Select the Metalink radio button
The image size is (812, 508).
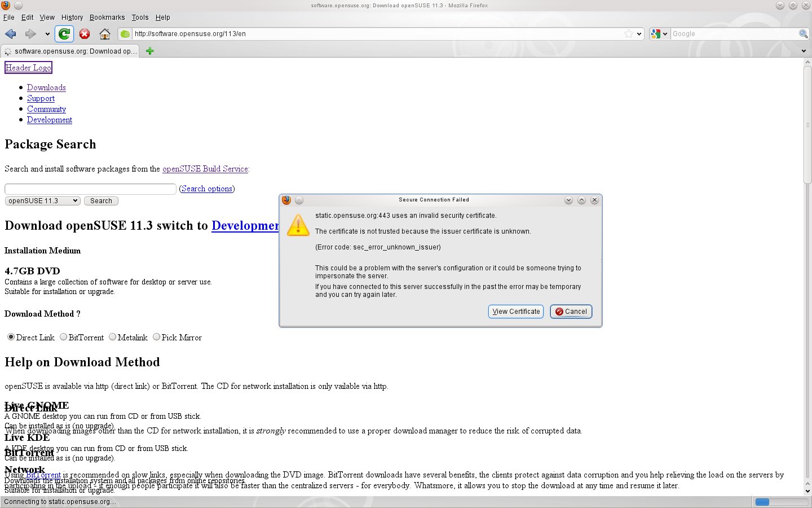pyautogui.click(x=112, y=337)
